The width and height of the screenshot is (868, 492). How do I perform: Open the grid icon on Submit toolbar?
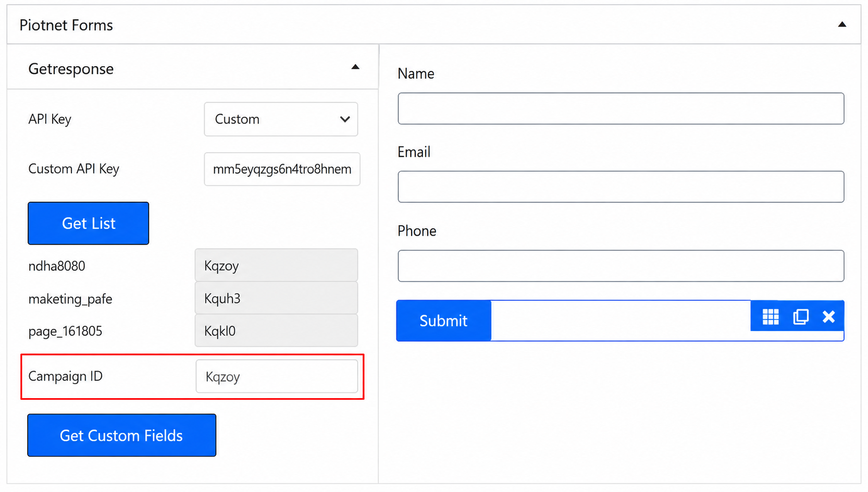click(771, 317)
